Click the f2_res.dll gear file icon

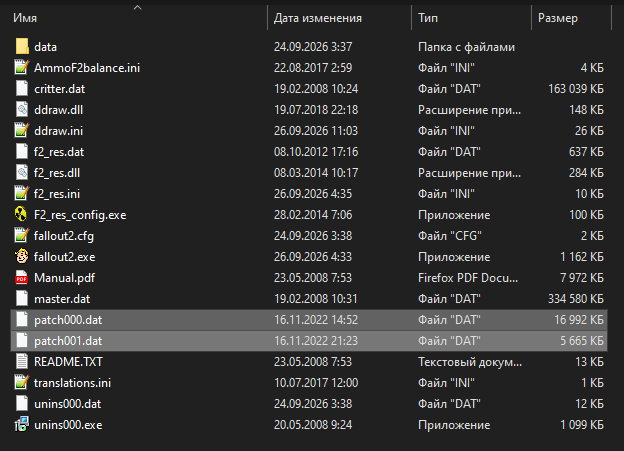[x=22, y=173]
